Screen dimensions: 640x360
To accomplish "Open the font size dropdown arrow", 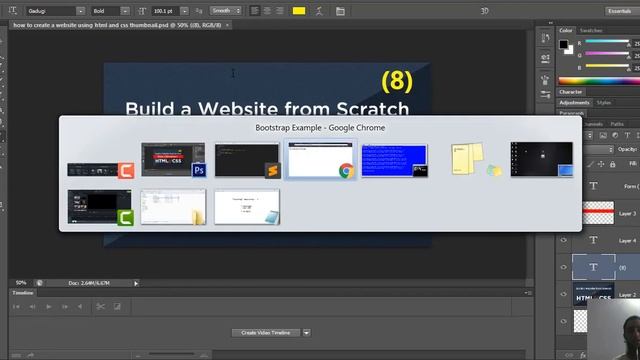I will (184, 11).
